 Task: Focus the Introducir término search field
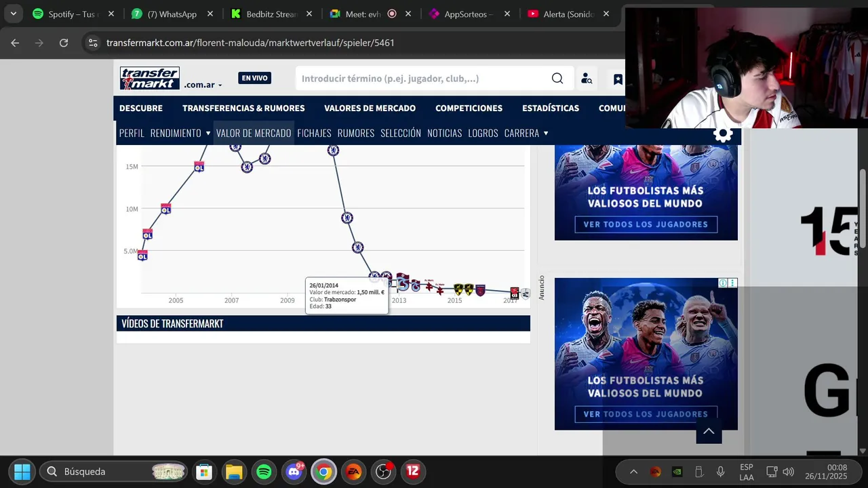(424, 79)
